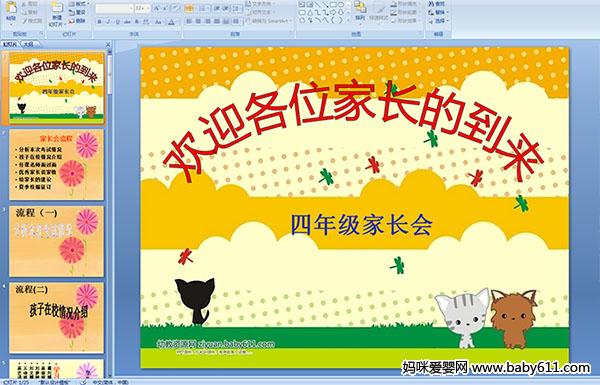Select the oval shape in shapes gallery
This screenshot has width=600, height=385.
coord(341,5)
